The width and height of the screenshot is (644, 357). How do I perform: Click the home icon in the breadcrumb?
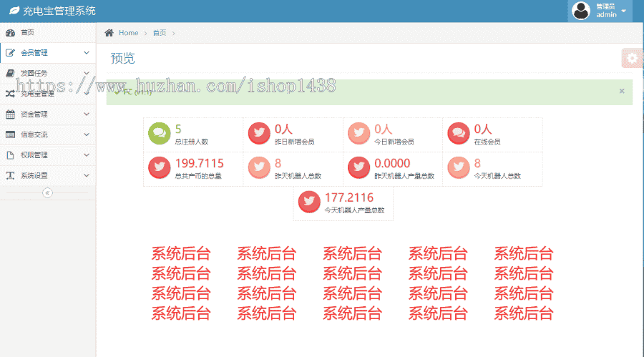point(109,32)
